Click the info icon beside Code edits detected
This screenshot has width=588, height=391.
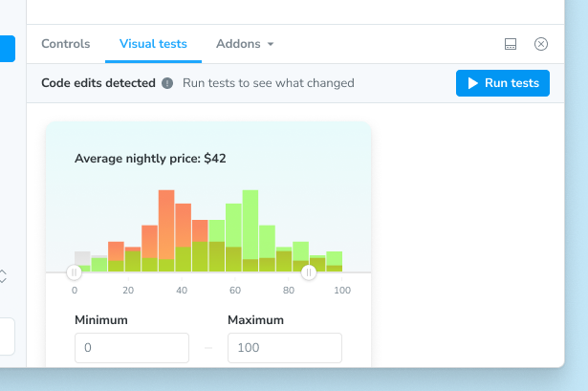pos(167,83)
